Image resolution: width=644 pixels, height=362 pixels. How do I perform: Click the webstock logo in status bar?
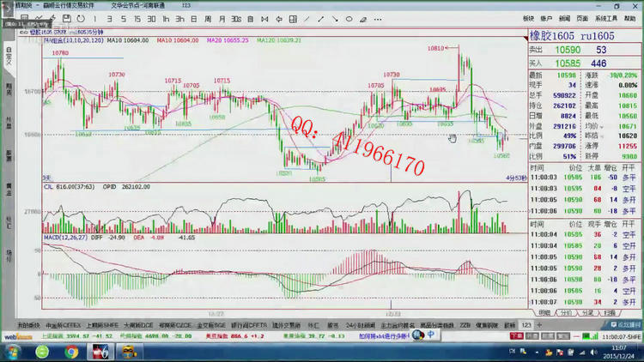click(x=18, y=336)
